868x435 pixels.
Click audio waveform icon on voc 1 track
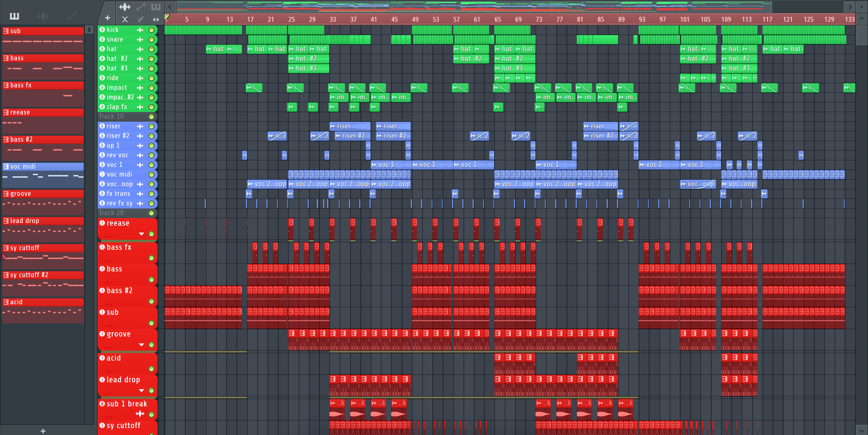(x=140, y=165)
